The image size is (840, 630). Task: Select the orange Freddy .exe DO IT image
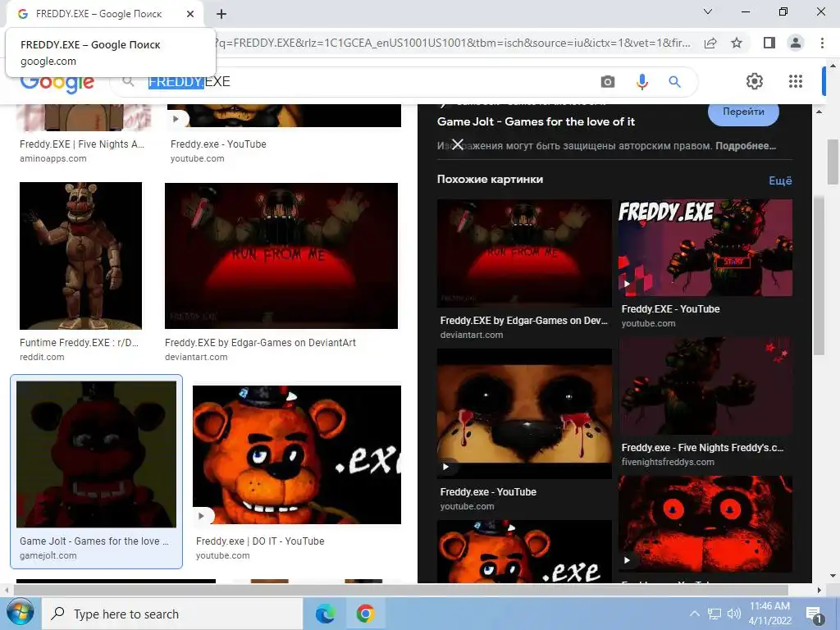pyautogui.click(x=297, y=454)
